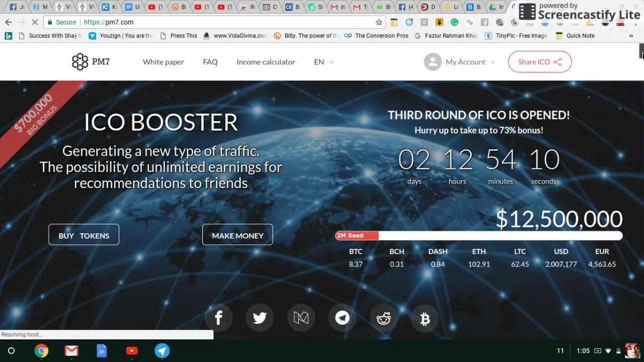Open the FAQ page
Screen dimensions: 644x362
pos(210,62)
